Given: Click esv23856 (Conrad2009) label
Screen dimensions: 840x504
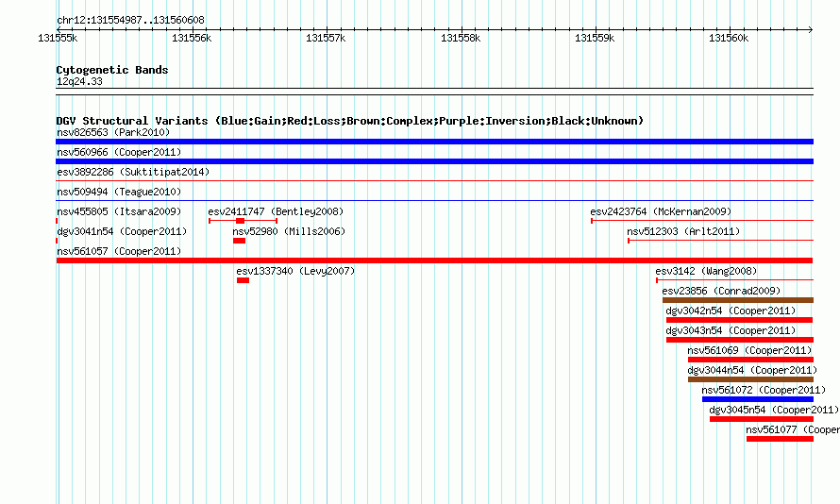Looking at the screenshot, I should point(721,291).
